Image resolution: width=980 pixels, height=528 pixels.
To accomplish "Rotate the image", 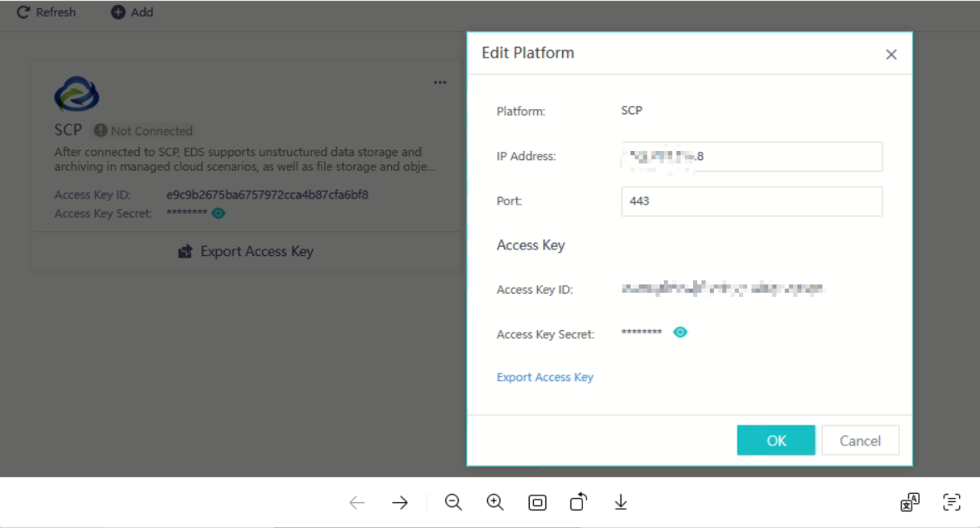I will coord(579,502).
